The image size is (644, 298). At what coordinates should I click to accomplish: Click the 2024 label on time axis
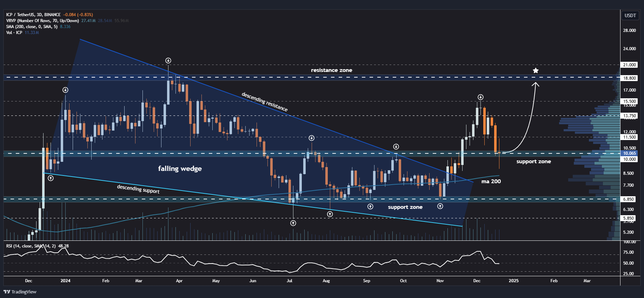coord(65,281)
